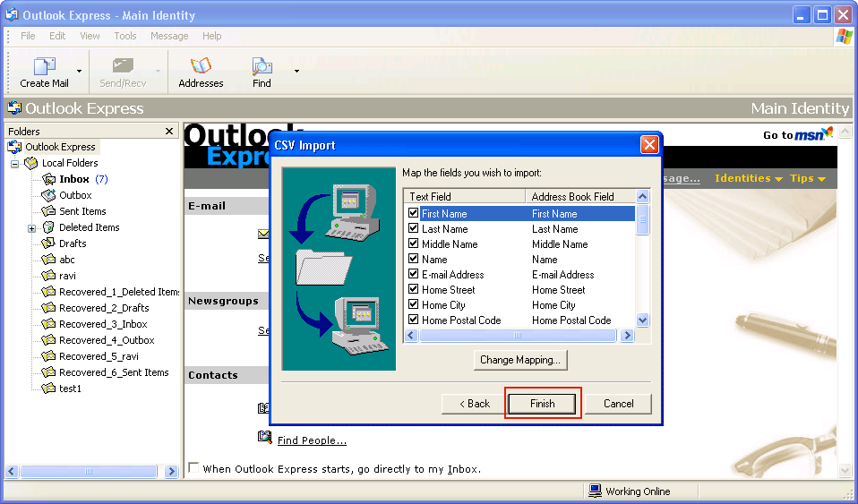Click the Send/Recv toolbar icon
The height and width of the screenshot is (504, 858).
coord(123,66)
